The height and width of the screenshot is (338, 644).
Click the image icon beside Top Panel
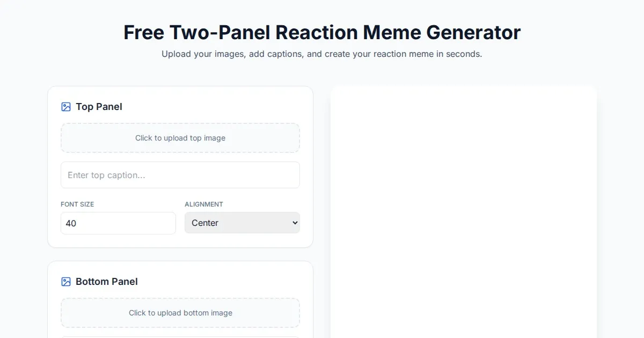click(66, 107)
